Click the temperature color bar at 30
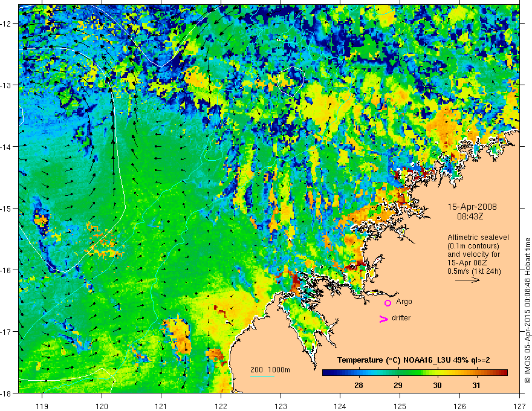532x411 pixels. tap(437, 373)
